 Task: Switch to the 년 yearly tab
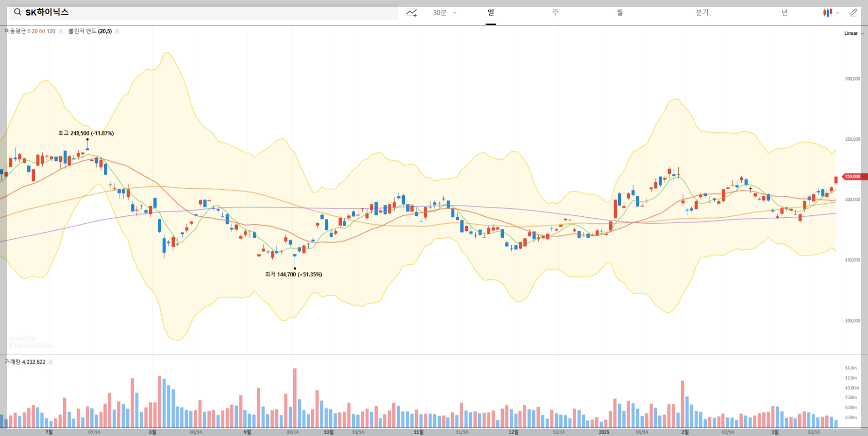pos(785,13)
